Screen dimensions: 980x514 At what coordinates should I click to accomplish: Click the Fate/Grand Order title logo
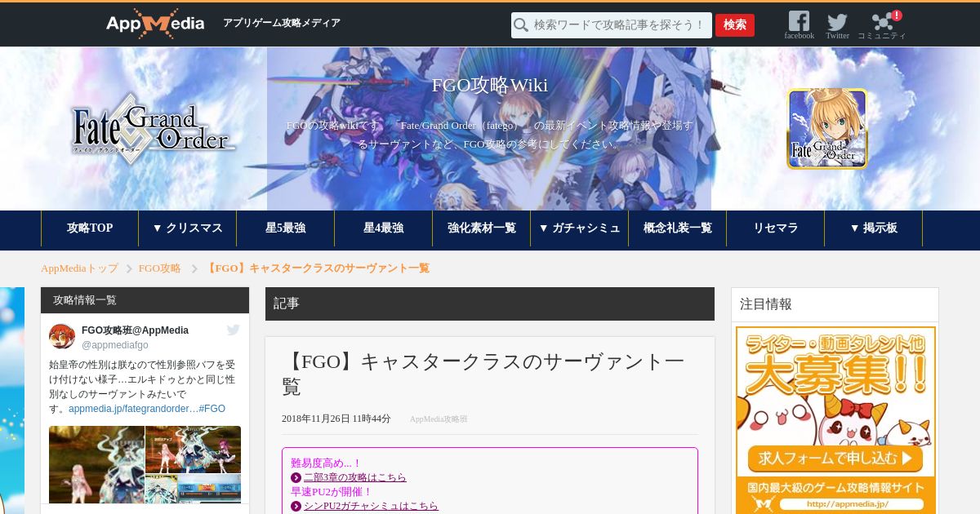154,129
